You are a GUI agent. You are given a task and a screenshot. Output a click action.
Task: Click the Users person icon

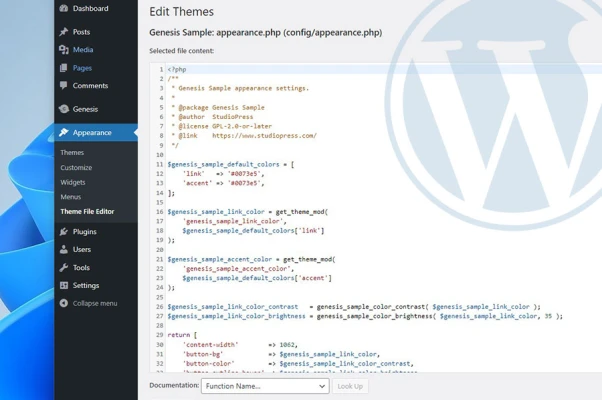tap(64, 250)
